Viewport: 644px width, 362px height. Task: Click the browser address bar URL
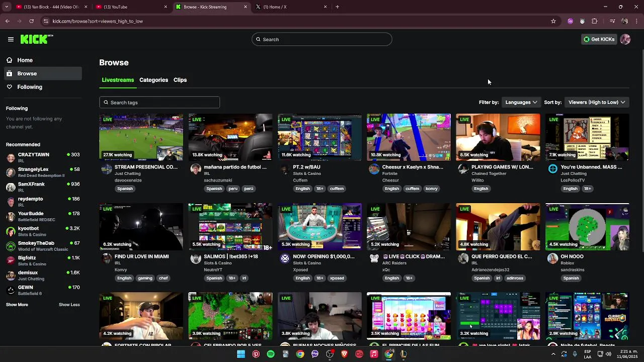[98, 21]
